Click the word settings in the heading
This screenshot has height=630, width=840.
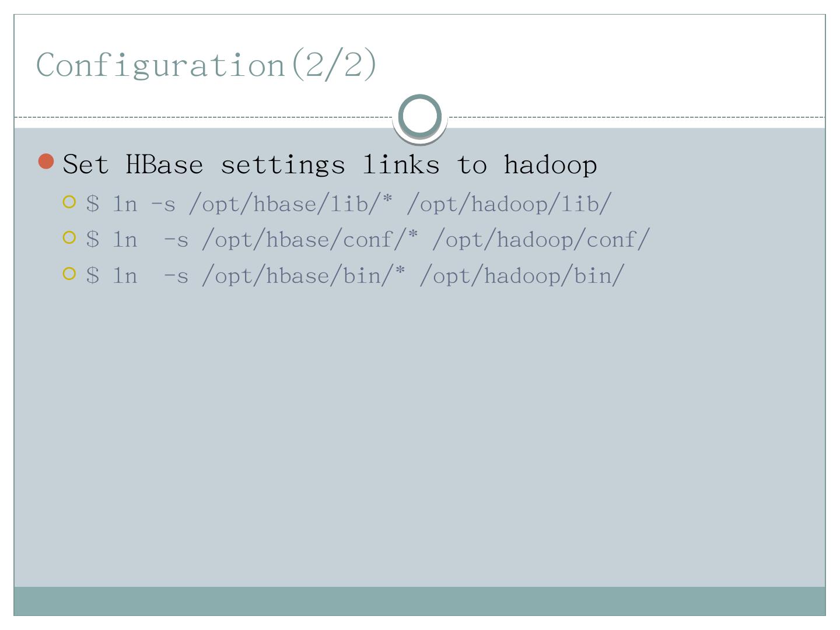point(283,166)
